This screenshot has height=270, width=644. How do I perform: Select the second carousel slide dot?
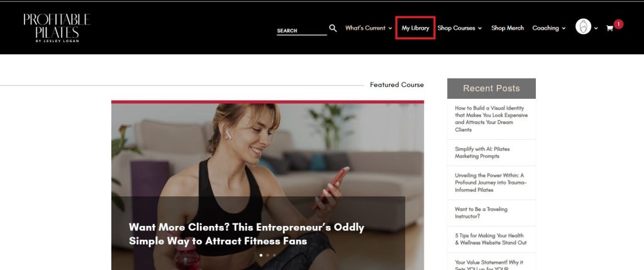click(x=268, y=255)
